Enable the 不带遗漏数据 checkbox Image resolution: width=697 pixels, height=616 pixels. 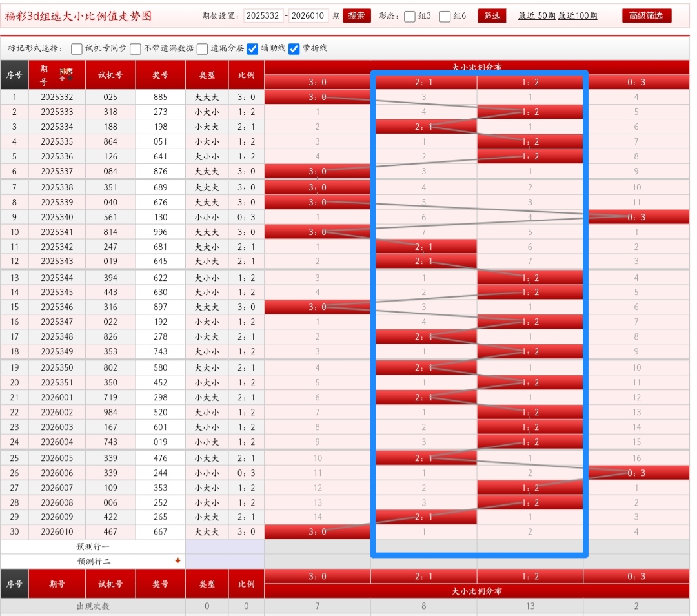pyautogui.click(x=136, y=48)
